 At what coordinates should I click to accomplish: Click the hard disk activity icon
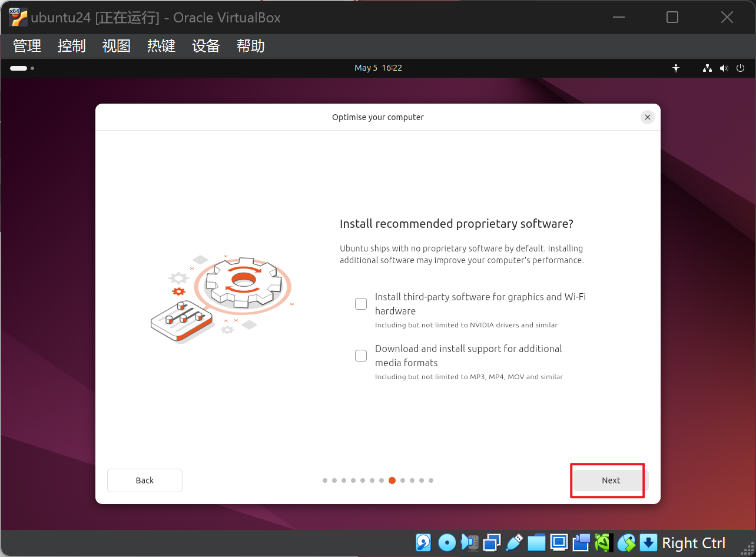coord(423,542)
